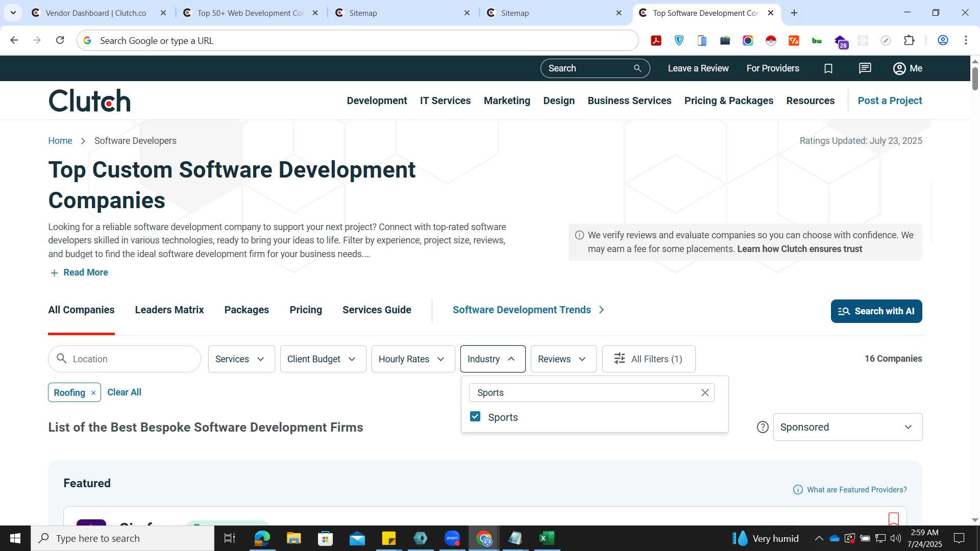Click the sort help question mark icon
The image size is (980, 551).
tap(763, 427)
